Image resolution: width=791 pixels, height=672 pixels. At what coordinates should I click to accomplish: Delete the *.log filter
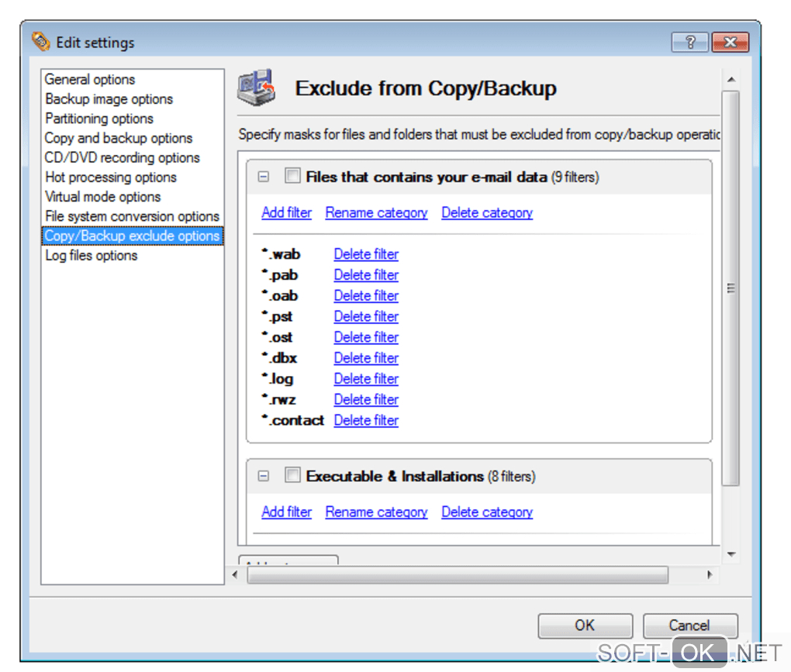click(366, 378)
